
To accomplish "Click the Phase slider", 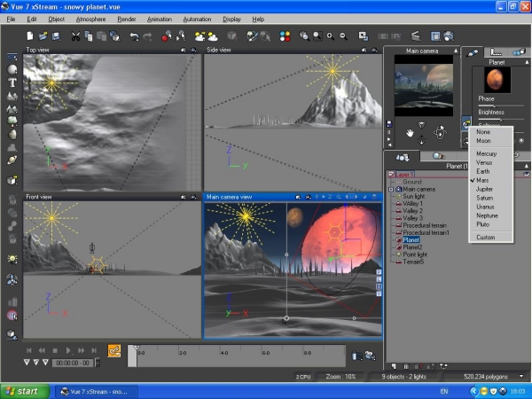I will (x=501, y=106).
